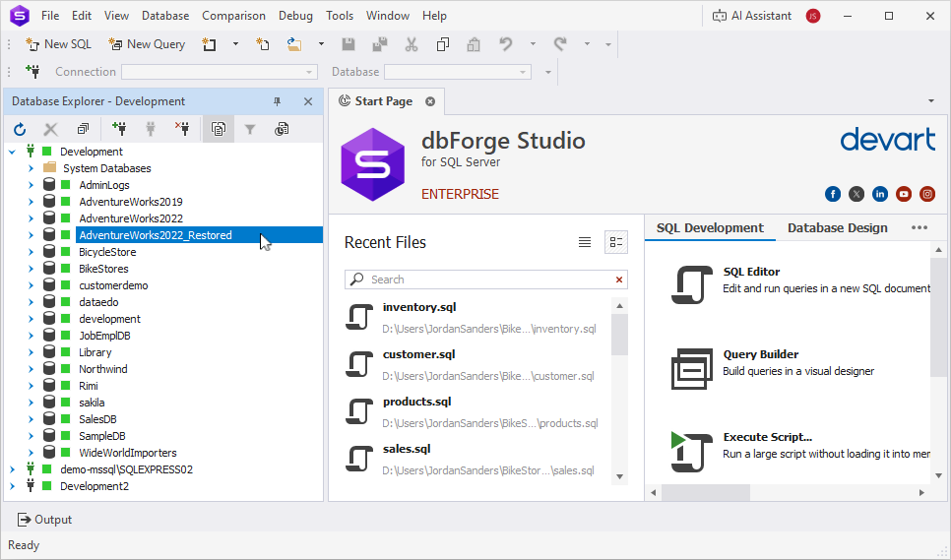Click the Delete X icon in Database Explorer

(x=51, y=129)
